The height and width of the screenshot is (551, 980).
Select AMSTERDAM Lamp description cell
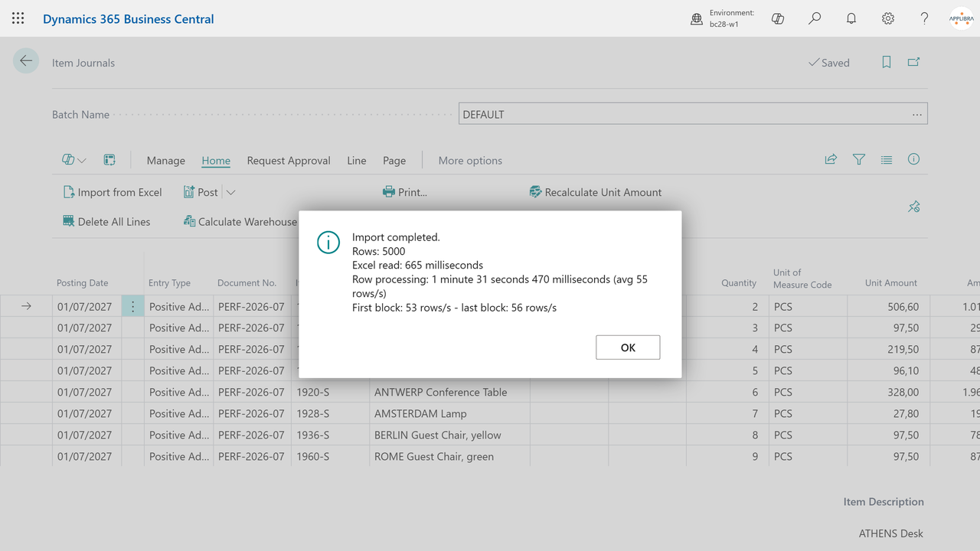coord(449,413)
